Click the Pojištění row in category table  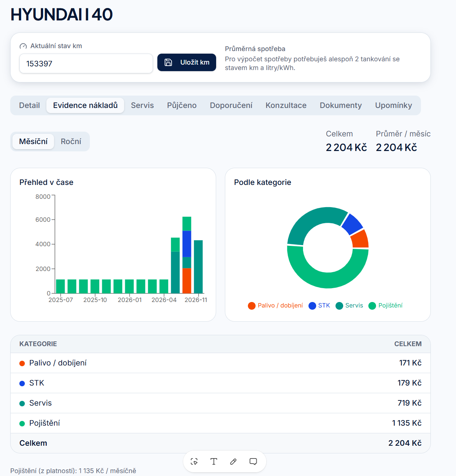tap(221, 423)
